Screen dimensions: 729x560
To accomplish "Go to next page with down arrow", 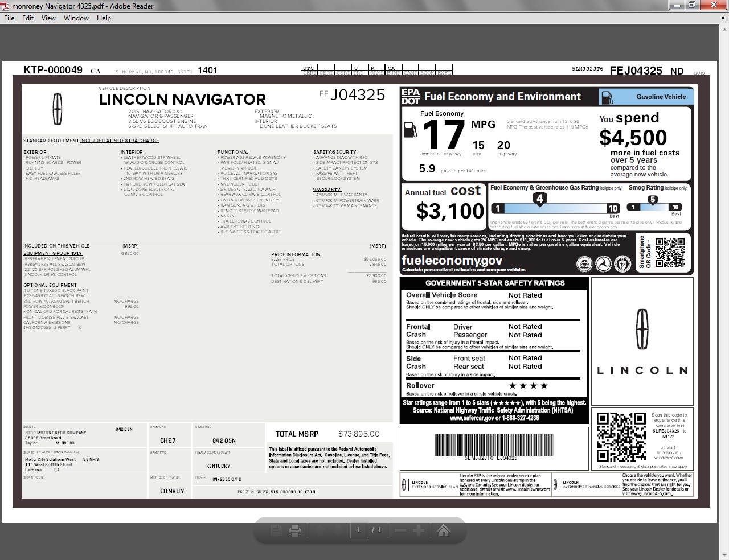I will point(338,531).
